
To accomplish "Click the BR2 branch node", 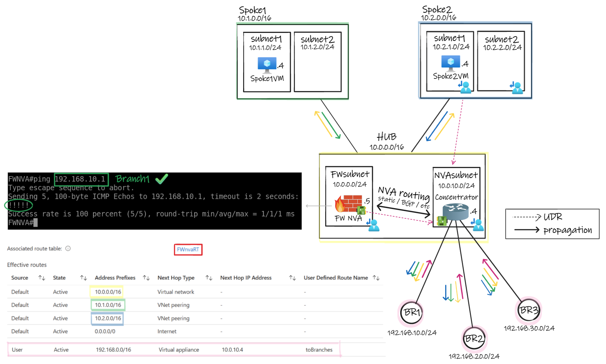I will pos(474,338).
